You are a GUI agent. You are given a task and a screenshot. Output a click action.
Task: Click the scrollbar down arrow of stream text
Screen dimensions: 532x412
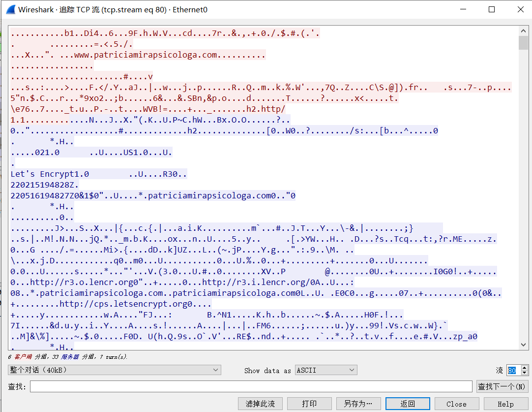[x=524, y=345]
